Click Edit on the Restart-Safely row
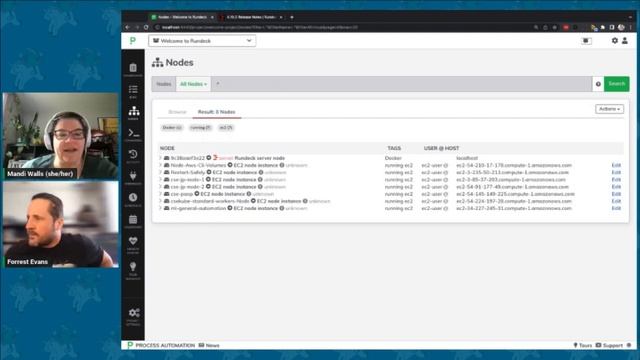 [x=616, y=172]
